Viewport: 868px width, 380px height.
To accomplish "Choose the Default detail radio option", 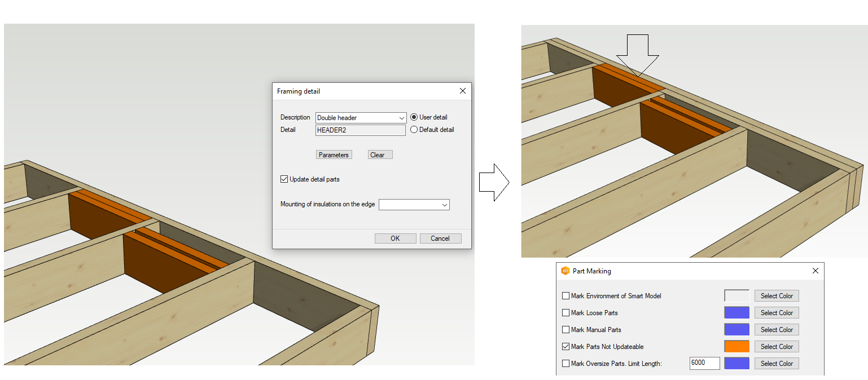I will [414, 130].
